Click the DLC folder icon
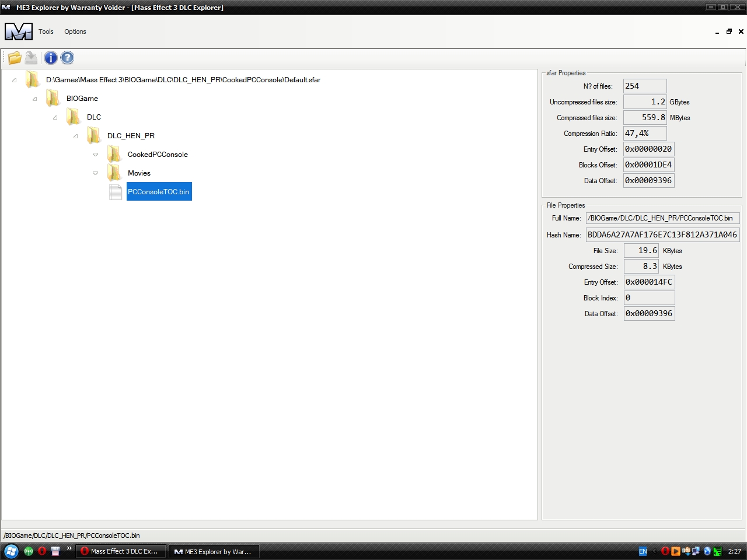This screenshot has width=747, height=560. tap(74, 117)
